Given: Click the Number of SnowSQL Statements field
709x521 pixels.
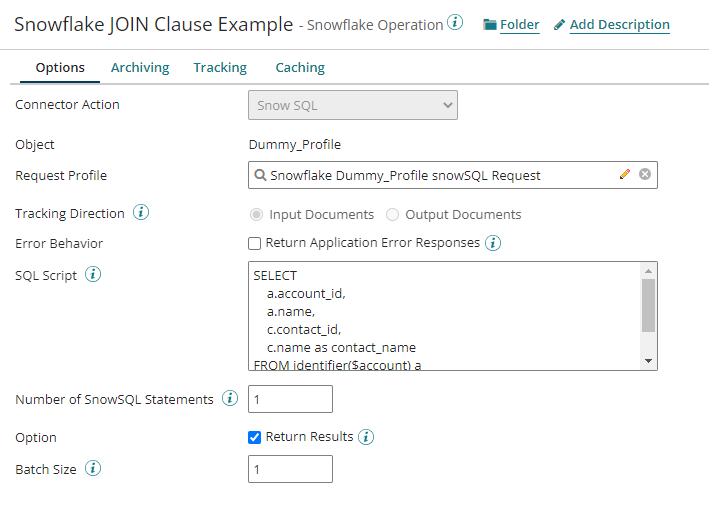Looking at the screenshot, I should pyautogui.click(x=290, y=399).
